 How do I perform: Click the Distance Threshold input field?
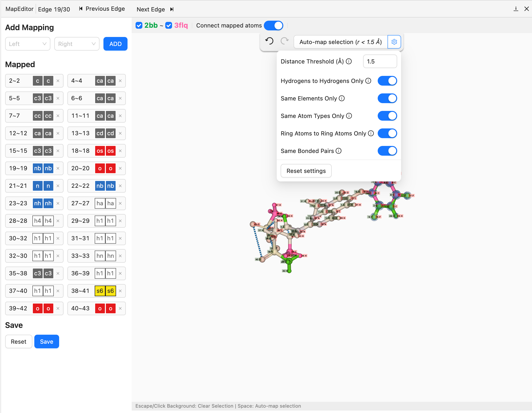pos(379,61)
